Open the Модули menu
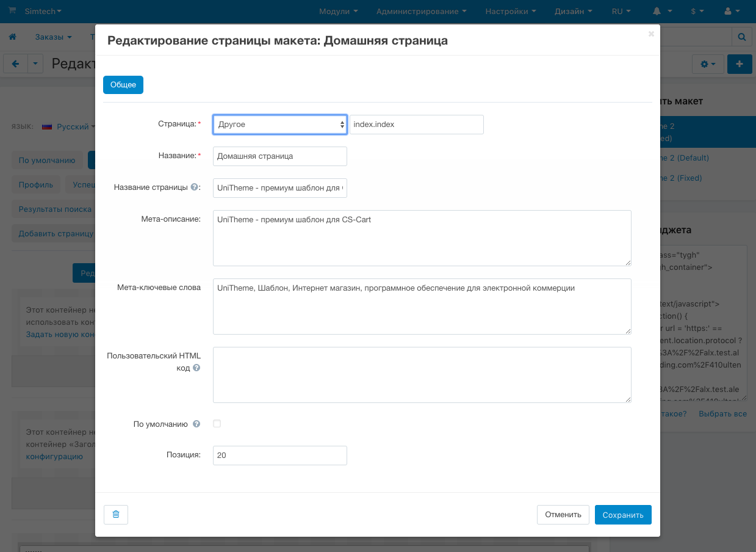Viewport: 756px width, 552px height. pos(338,12)
